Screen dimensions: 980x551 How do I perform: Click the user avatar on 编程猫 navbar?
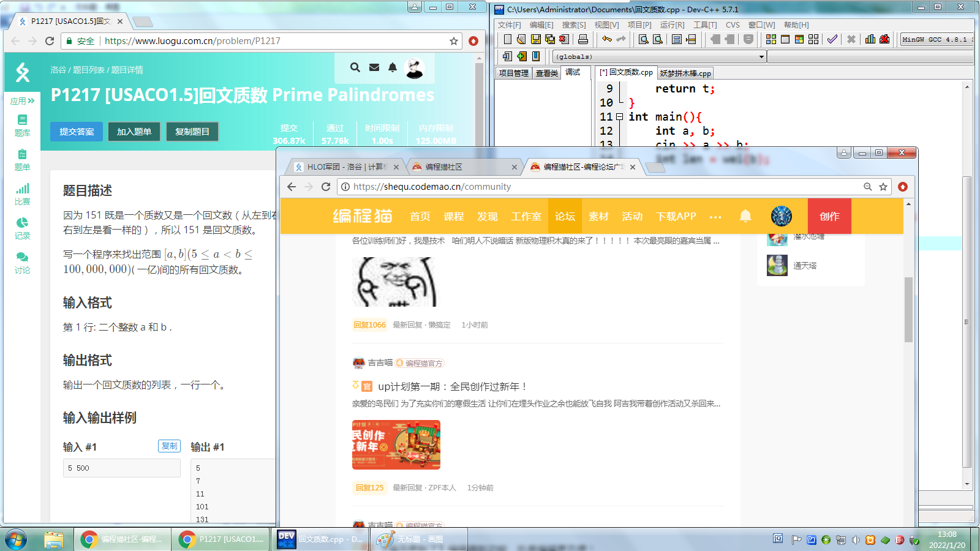[781, 216]
